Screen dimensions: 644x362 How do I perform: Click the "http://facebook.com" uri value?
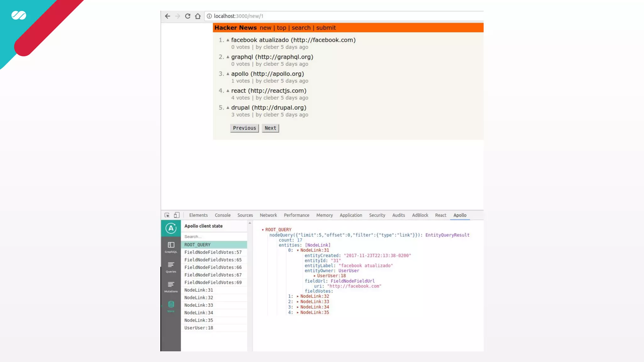(354, 286)
